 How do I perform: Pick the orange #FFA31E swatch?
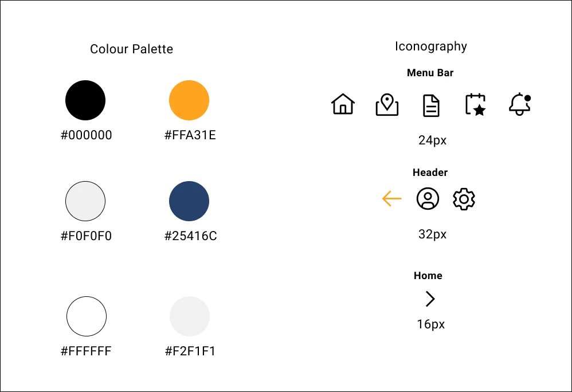click(189, 100)
